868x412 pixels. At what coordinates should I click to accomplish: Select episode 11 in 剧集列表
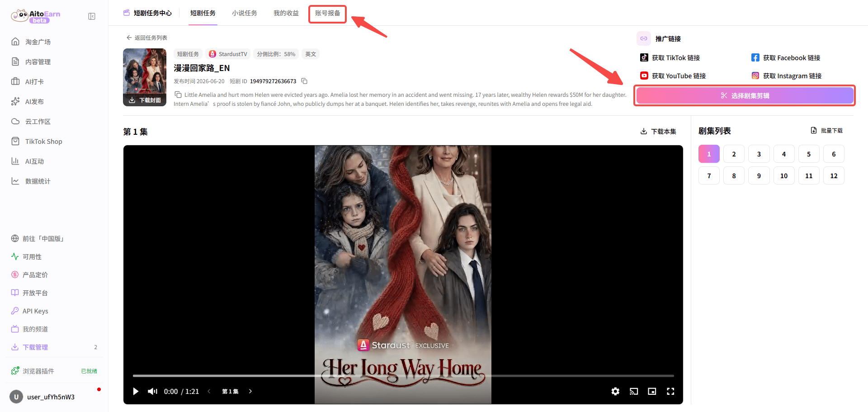coord(809,175)
